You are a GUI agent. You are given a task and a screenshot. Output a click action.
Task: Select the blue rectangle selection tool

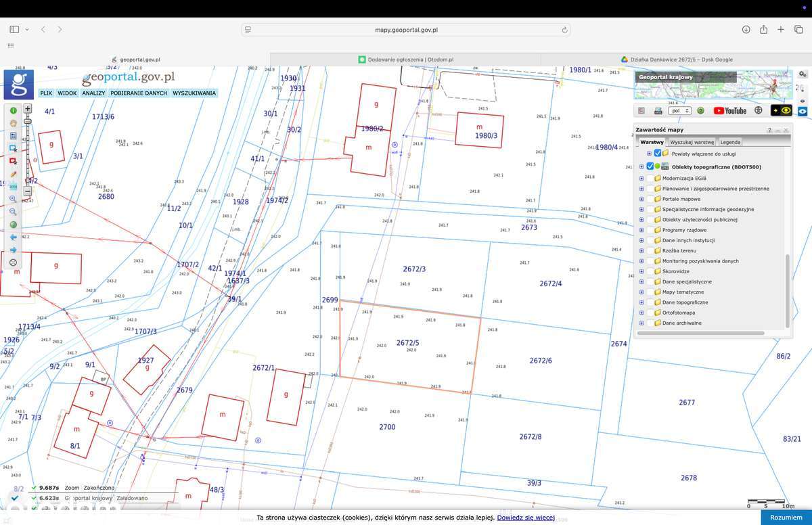click(14, 148)
